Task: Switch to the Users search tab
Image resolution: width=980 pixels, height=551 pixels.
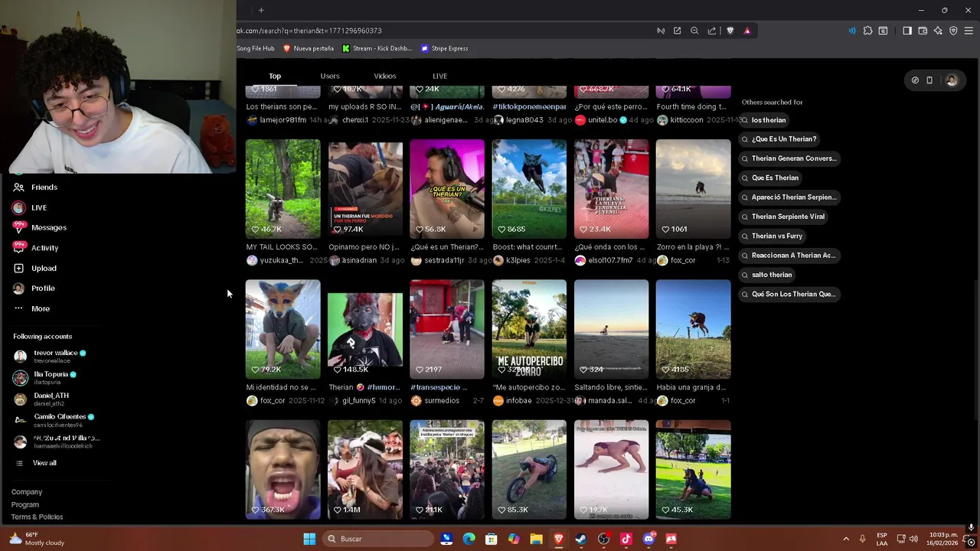Action: click(330, 76)
